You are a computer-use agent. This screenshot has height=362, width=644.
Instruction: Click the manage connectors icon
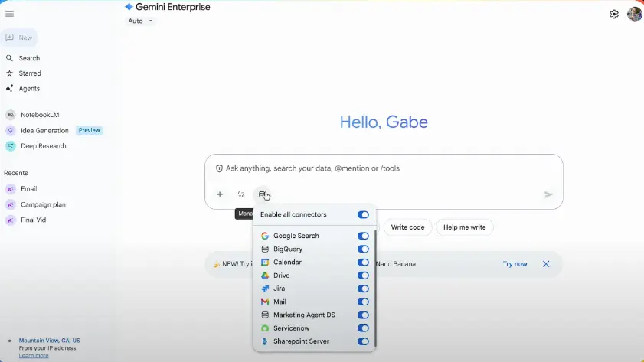click(x=263, y=194)
